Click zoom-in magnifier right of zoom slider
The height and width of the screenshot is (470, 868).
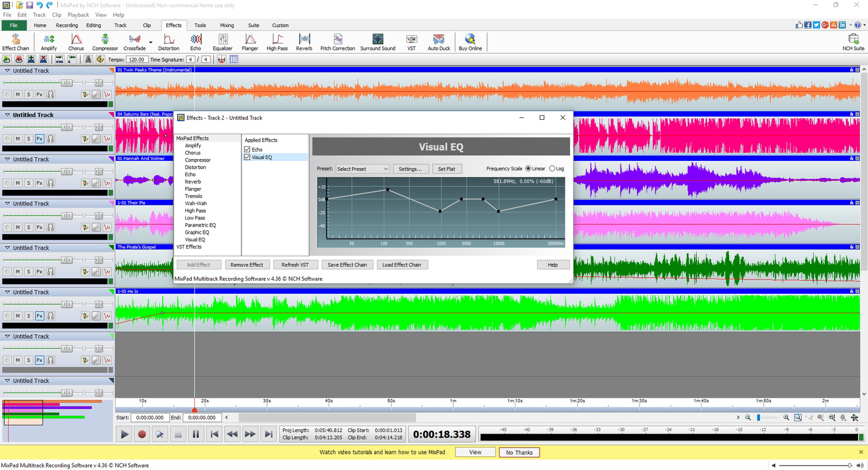786,418
